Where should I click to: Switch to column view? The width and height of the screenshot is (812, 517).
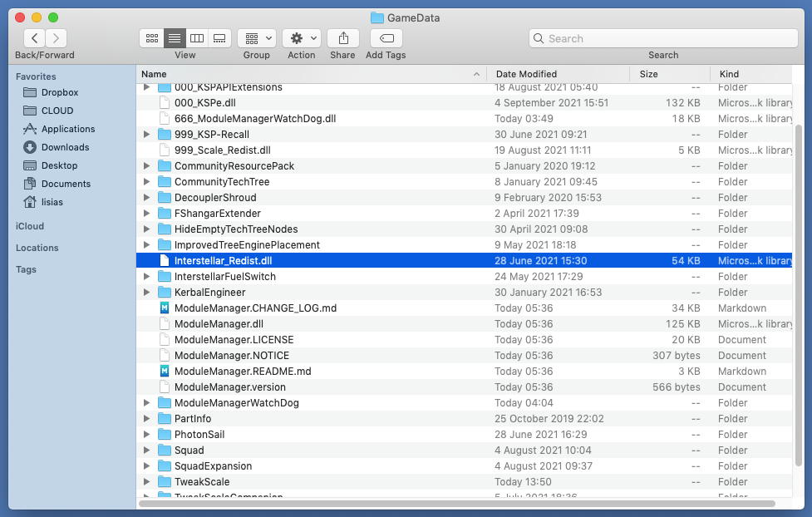click(x=197, y=38)
